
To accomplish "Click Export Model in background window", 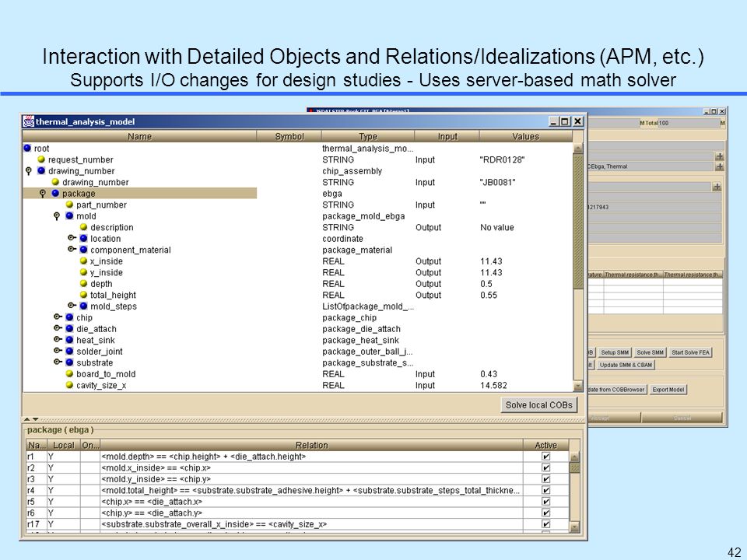I will coord(668,390).
